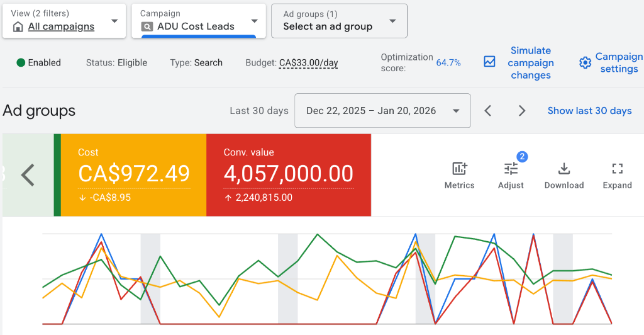Go to next date range arrow
The height and width of the screenshot is (335, 644).
coord(521,111)
